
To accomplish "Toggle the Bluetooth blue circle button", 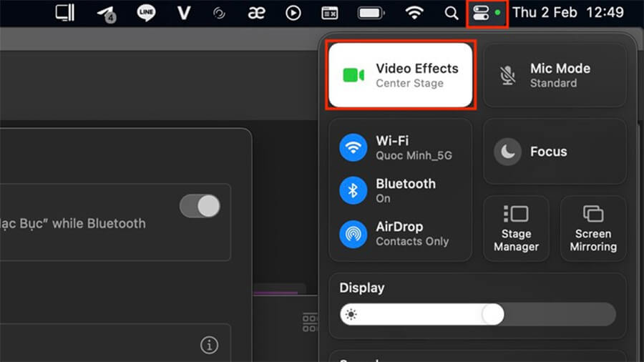I will point(353,190).
